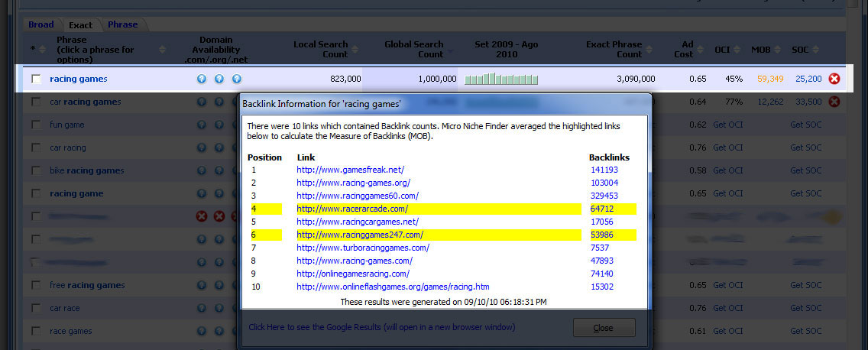Mark the 'free racing games' checkbox
868x350 pixels.
point(36,285)
